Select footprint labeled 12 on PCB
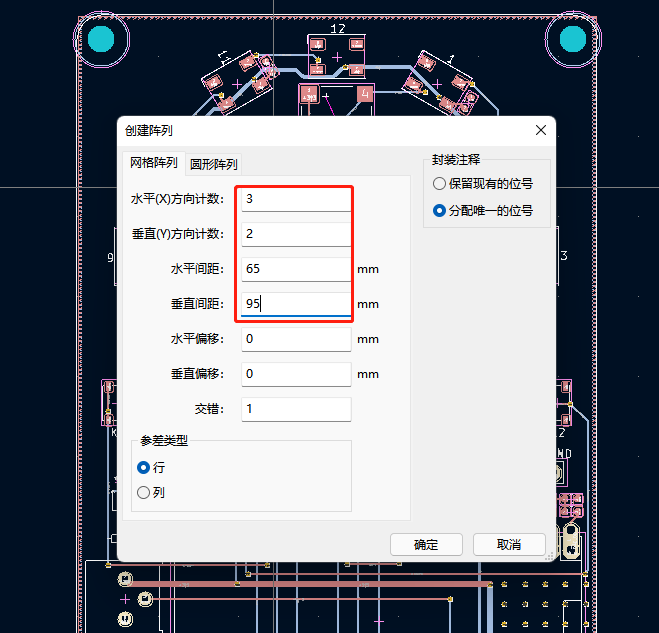 point(337,56)
